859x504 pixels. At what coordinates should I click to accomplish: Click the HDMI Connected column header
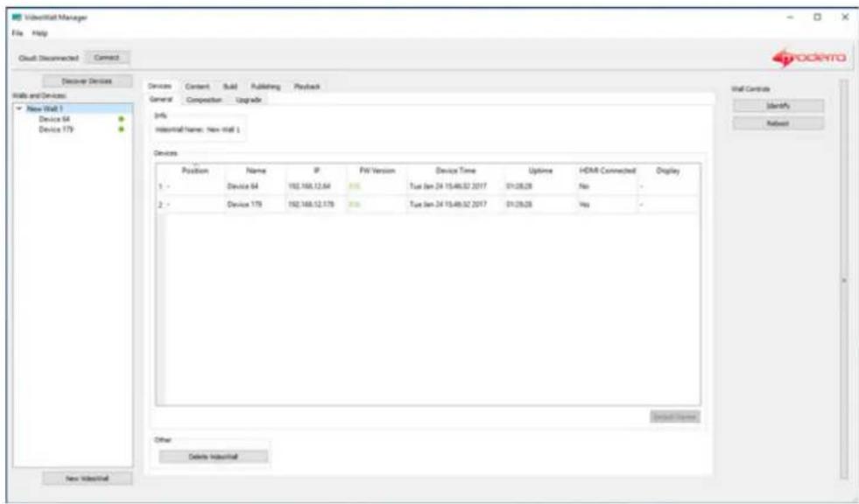point(608,171)
